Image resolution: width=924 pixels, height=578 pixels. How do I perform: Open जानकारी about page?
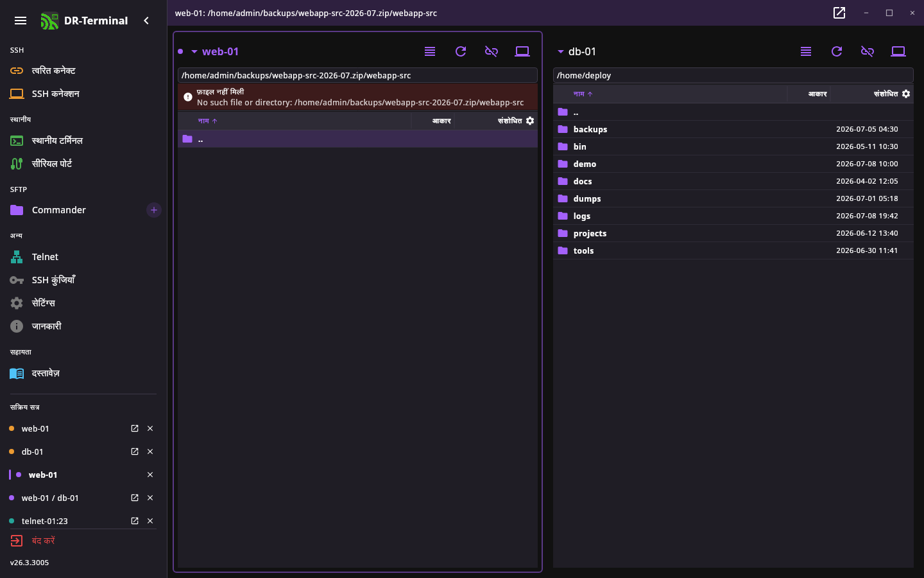pos(83,326)
